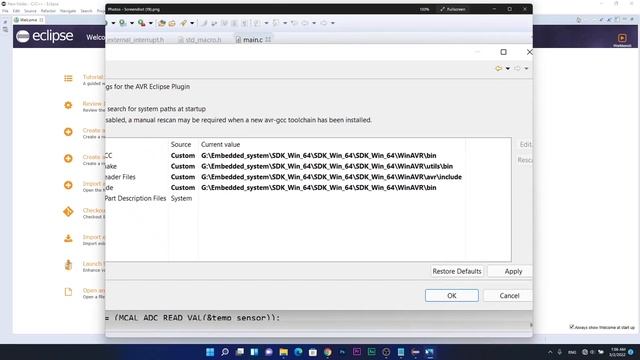Switch to external_interrupt.h editor tab
The width and height of the screenshot is (640, 360).
(x=135, y=40)
